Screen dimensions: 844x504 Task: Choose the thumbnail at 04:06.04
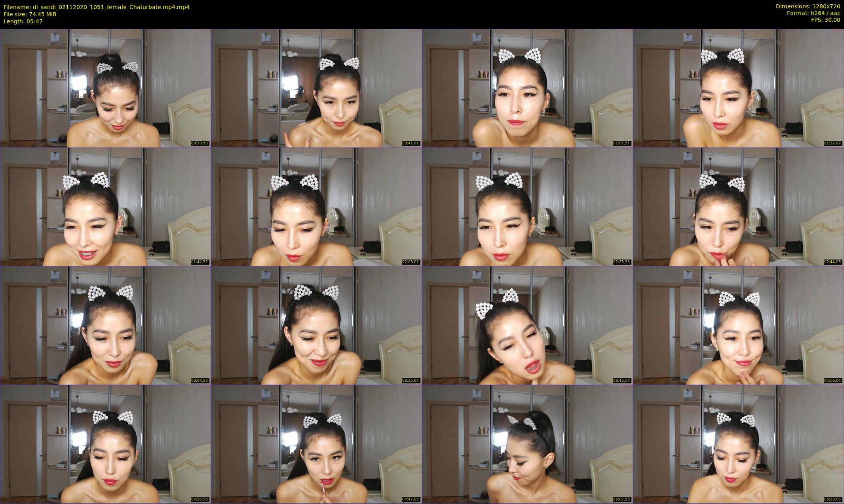tap(738, 325)
